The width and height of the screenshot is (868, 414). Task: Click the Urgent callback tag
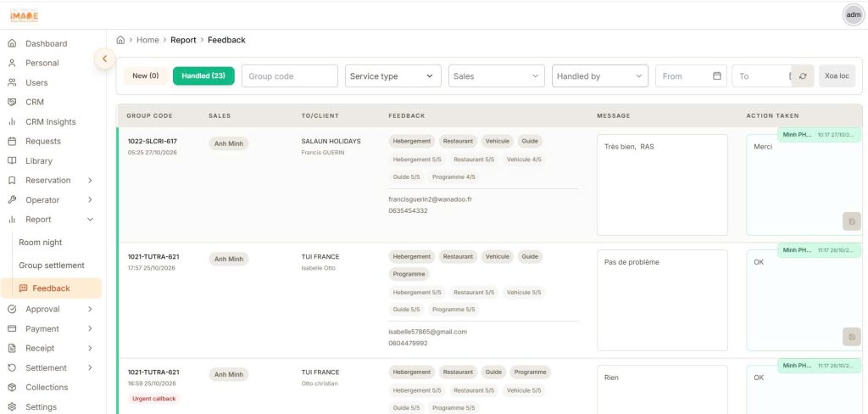(154, 399)
